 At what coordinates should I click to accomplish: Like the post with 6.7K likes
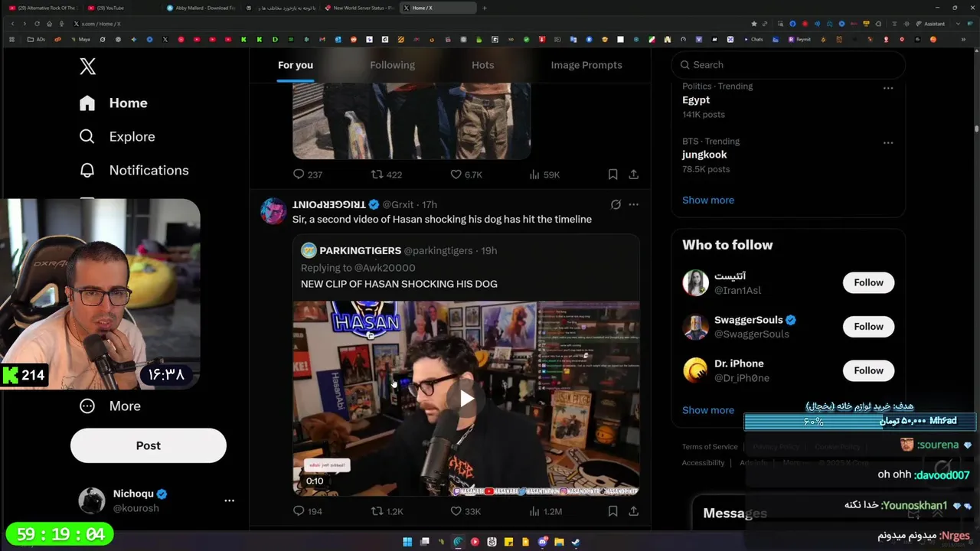point(456,174)
